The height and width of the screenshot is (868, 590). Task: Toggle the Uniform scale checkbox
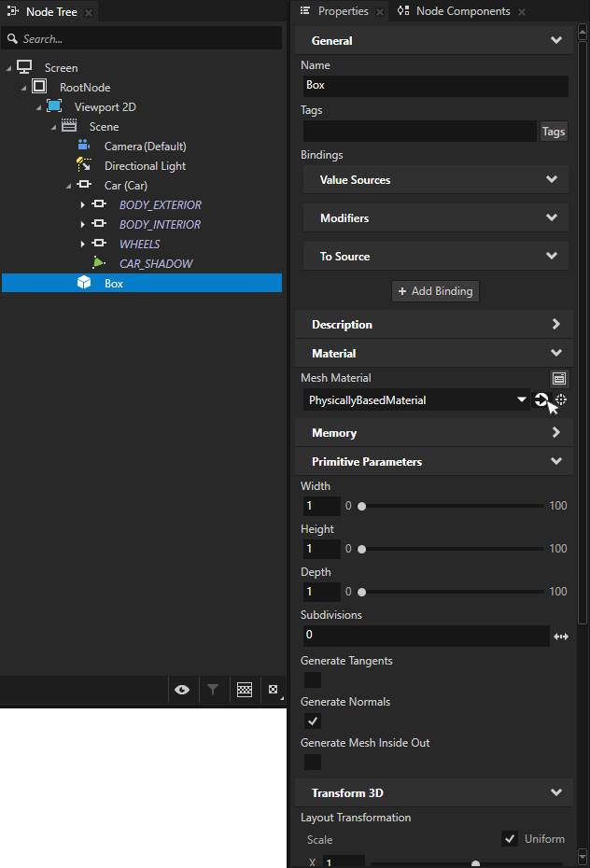510,839
